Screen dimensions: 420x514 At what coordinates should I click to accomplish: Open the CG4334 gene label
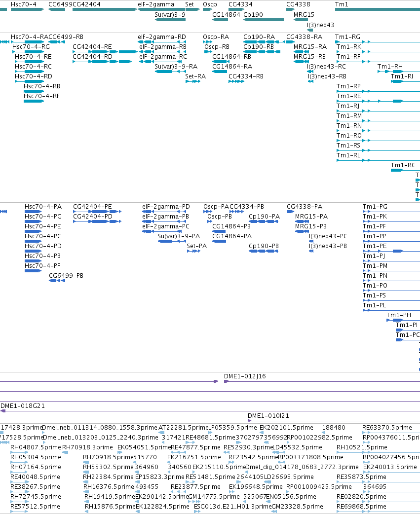tap(240, 4)
